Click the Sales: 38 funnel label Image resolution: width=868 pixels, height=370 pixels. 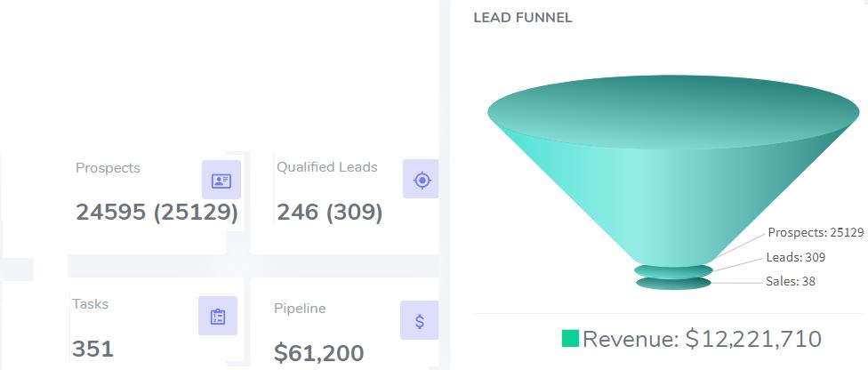(790, 281)
